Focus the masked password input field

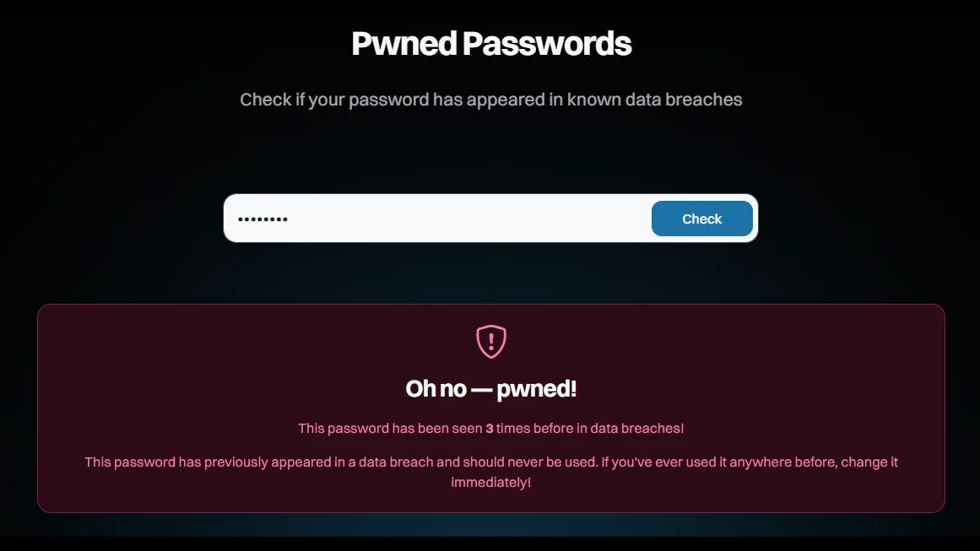pos(439,219)
